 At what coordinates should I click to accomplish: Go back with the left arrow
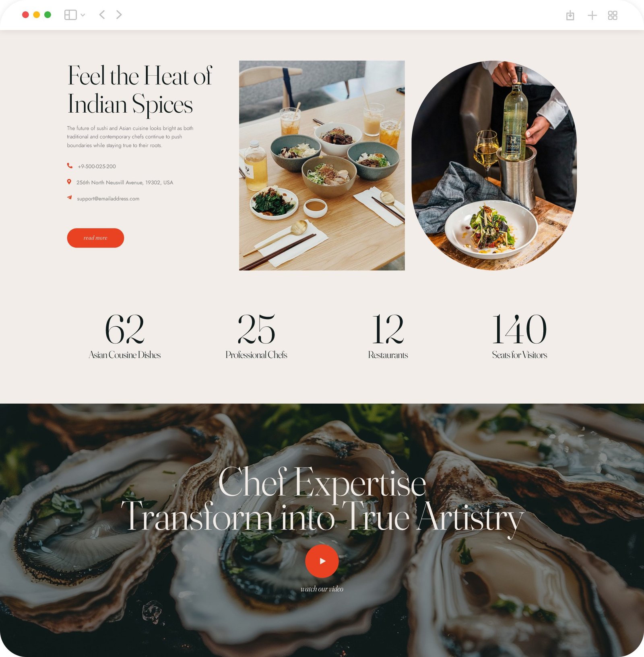pos(102,15)
